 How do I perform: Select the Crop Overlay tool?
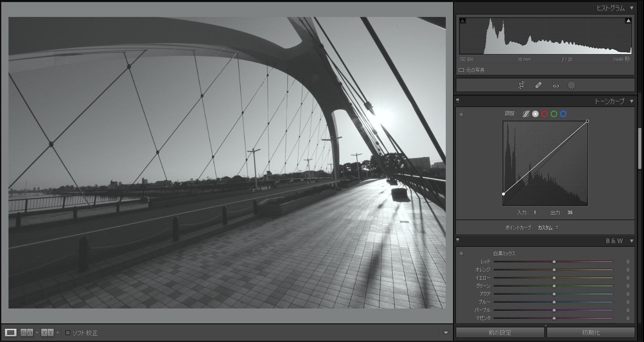pyautogui.click(x=521, y=85)
